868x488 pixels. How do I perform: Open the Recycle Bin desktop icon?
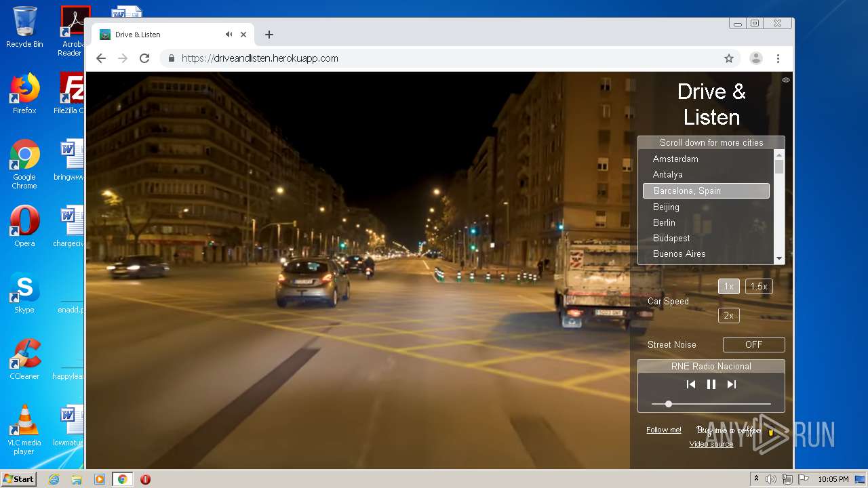tap(24, 27)
